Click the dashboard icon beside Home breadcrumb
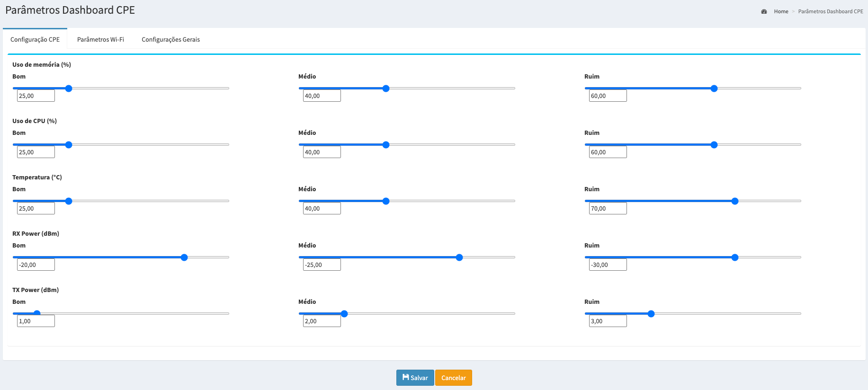868x390 pixels. (x=764, y=11)
